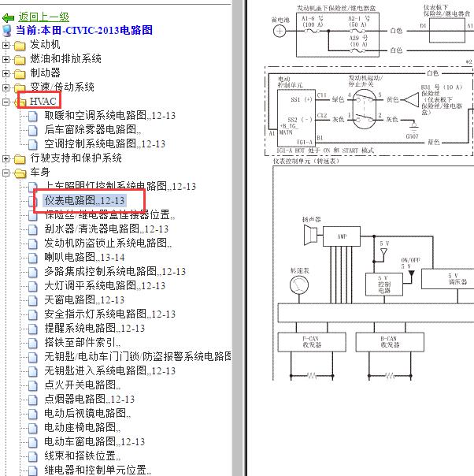The height and width of the screenshot is (476, 474).
Task: Click page icon beside 线束和搭铁位置
Action: pos(33,457)
